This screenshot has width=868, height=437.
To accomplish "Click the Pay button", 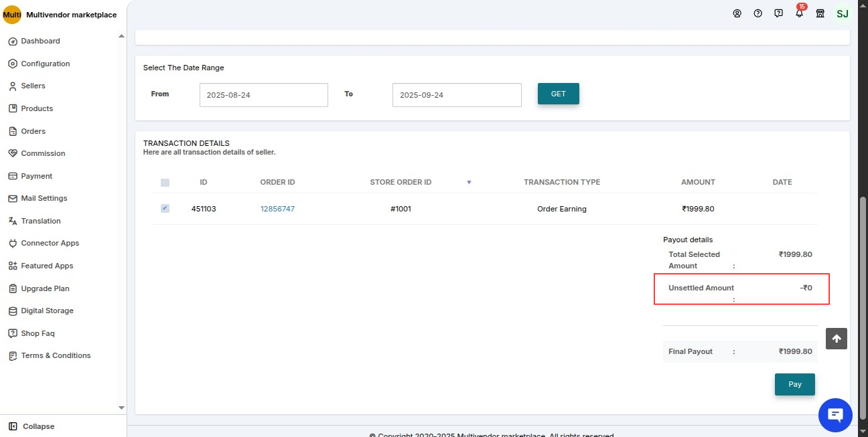I will coord(794,384).
